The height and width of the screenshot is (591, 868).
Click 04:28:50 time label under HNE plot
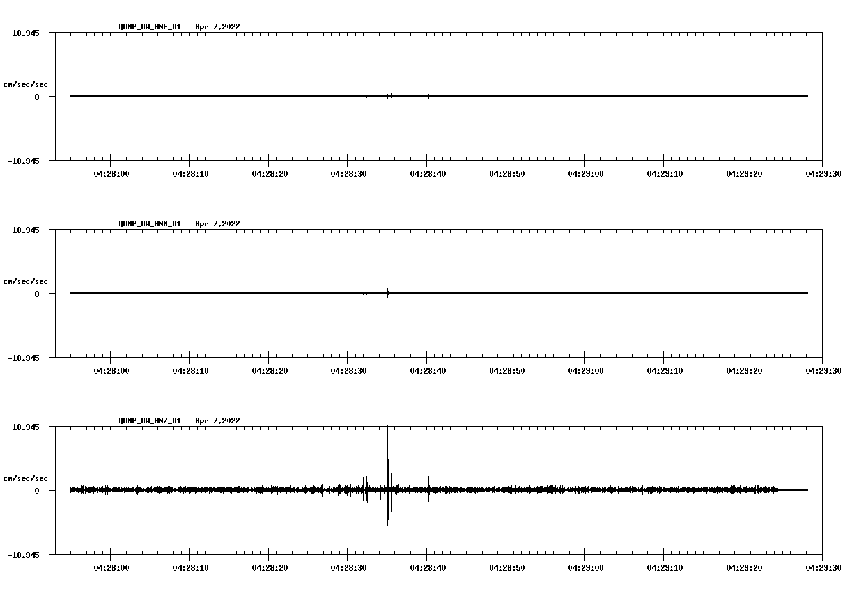506,173
